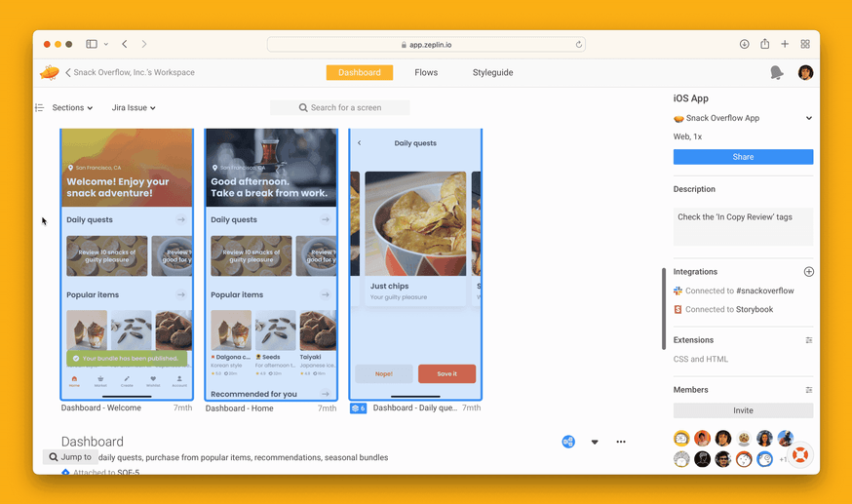Open user profile avatar menu
This screenshot has height=504, width=852.
coord(805,72)
